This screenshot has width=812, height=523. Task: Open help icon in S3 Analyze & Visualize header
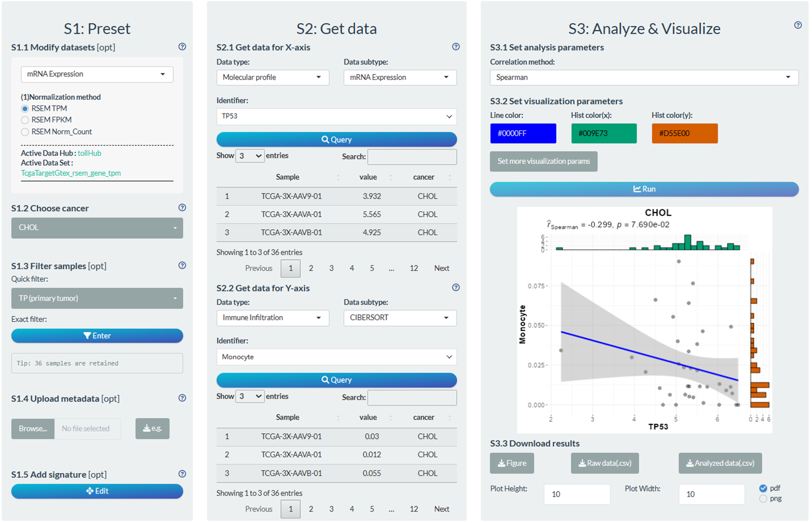798,25
